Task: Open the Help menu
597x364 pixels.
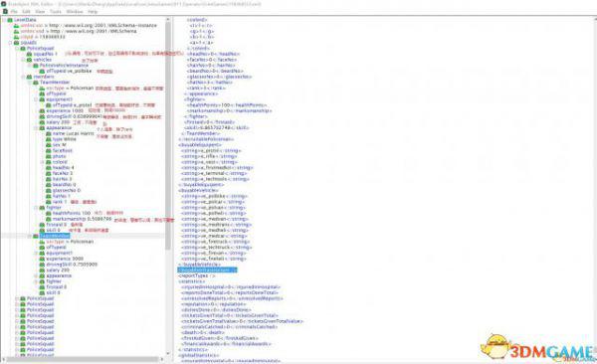Action: pos(93,12)
